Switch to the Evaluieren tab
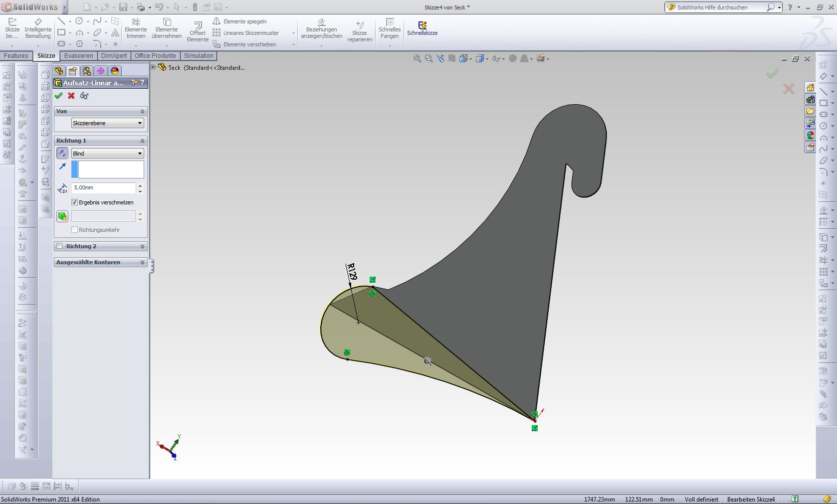Viewport: 837px width, 504px height. click(79, 56)
